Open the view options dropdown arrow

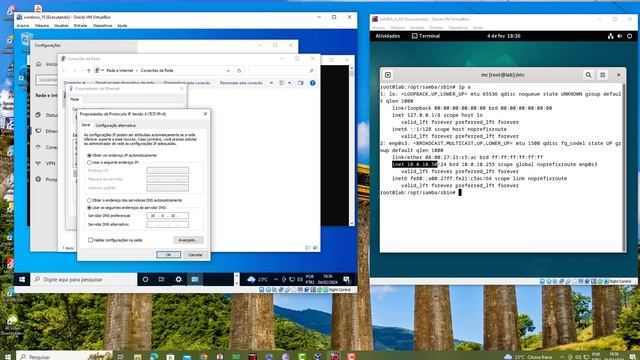[x=289, y=83]
